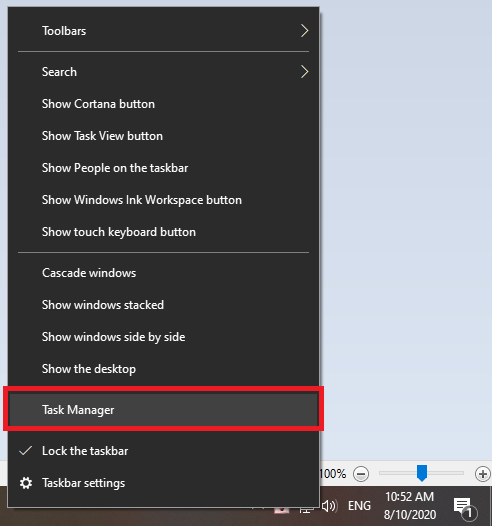Toggle Show Task View button
Image resolution: width=492 pixels, height=526 pixels.
(163, 136)
